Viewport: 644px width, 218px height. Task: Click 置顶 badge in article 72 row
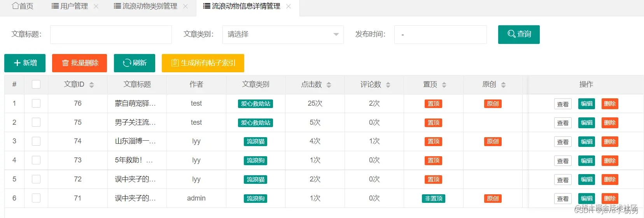click(433, 180)
